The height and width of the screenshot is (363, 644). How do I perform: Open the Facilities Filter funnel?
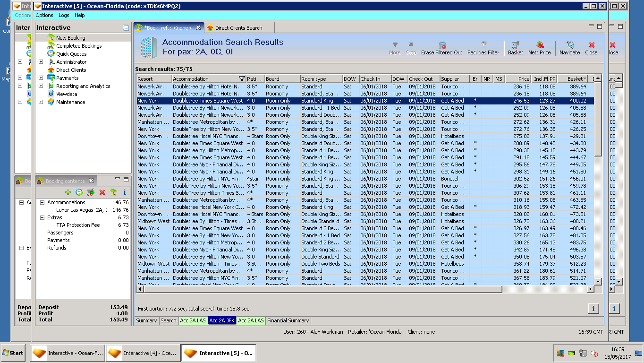point(483,45)
